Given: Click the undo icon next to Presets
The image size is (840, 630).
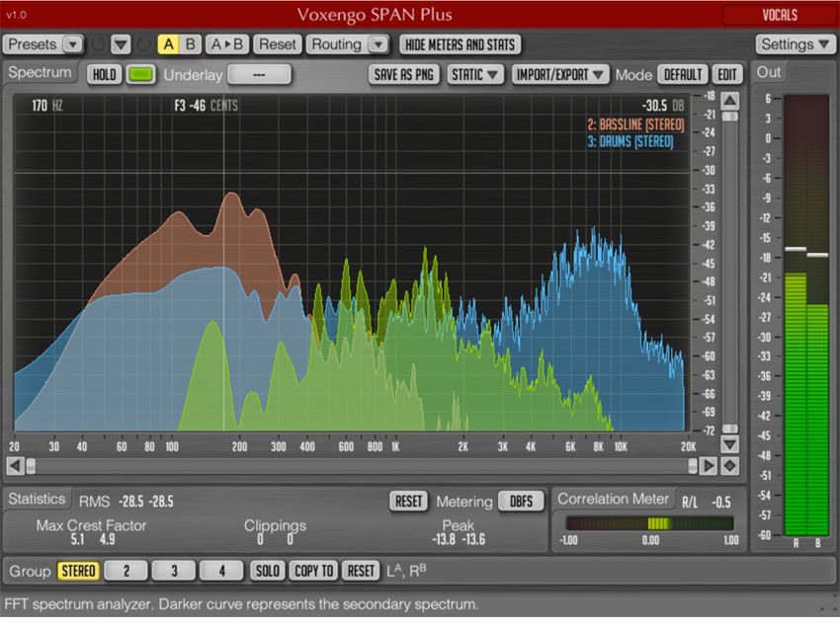Looking at the screenshot, I should (x=98, y=45).
